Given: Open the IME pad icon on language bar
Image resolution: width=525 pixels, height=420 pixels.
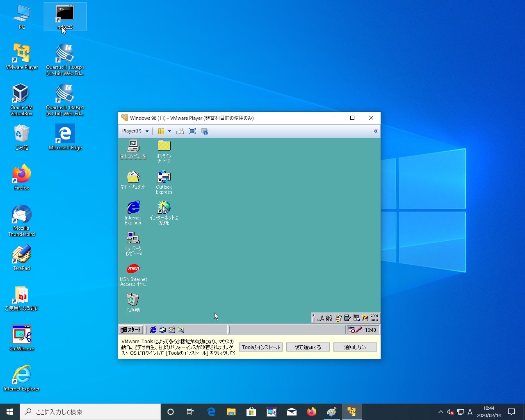Looking at the screenshot, I should tap(338, 318).
